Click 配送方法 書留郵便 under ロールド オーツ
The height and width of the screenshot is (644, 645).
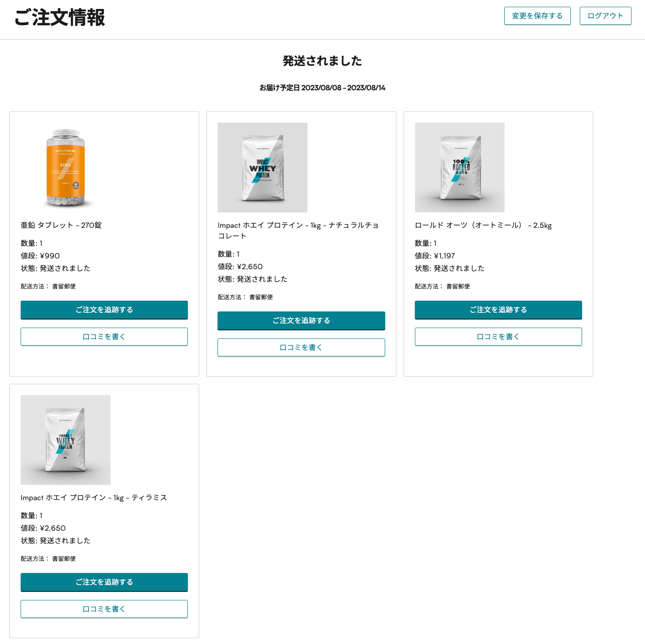coord(442,286)
